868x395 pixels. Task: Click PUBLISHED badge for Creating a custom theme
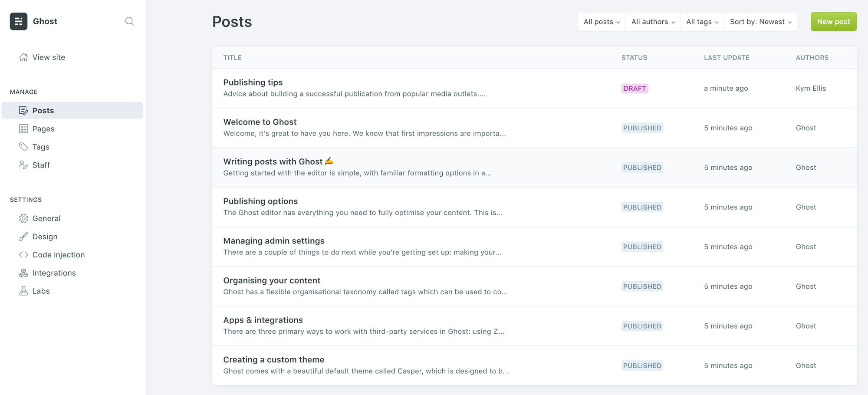pos(642,365)
